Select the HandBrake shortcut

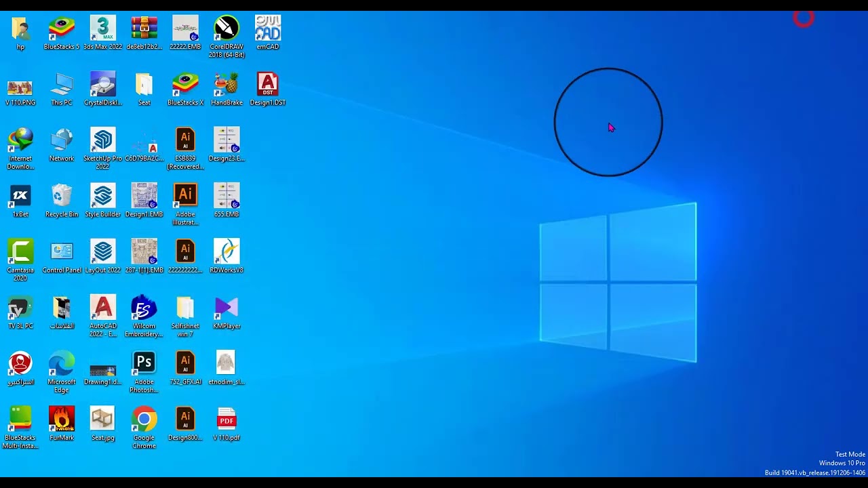226,84
